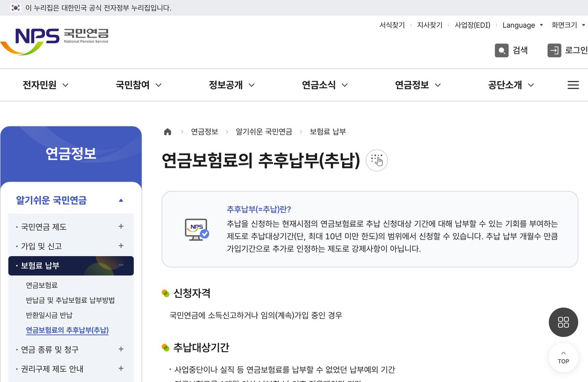Open the 화면크기 dropdown
The image size is (588, 382).
(x=569, y=25)
